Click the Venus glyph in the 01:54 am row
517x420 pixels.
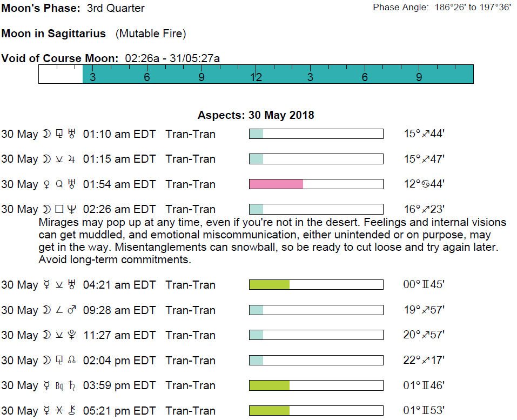47,184
